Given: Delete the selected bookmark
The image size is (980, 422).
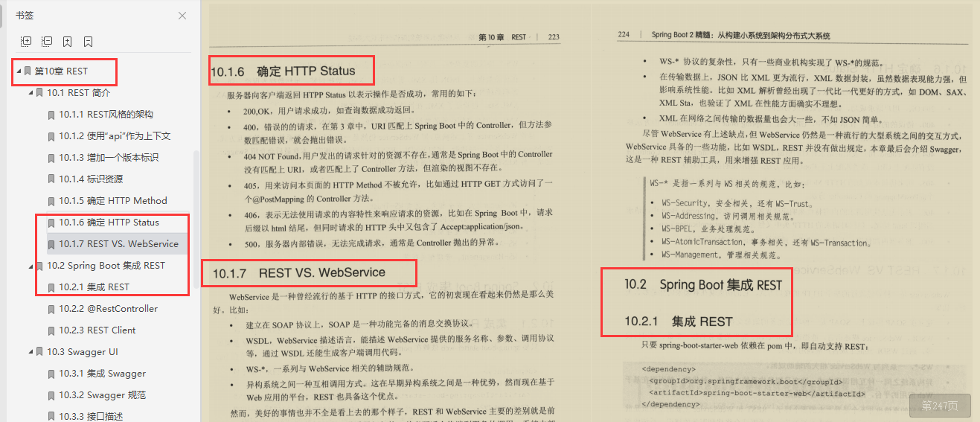Looking at the screenshot, I should [88, 42].
